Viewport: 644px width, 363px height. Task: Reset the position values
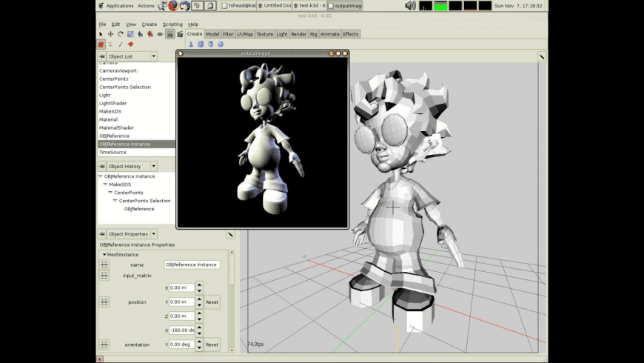click(x=212, y=302)
